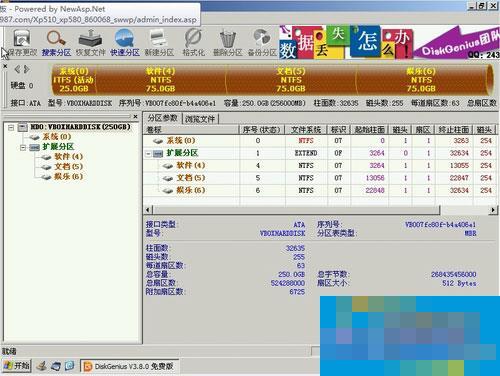Screen dimensions: 500x376
Task: Select 软件(4) in the left tree
Action: point(68,157)
